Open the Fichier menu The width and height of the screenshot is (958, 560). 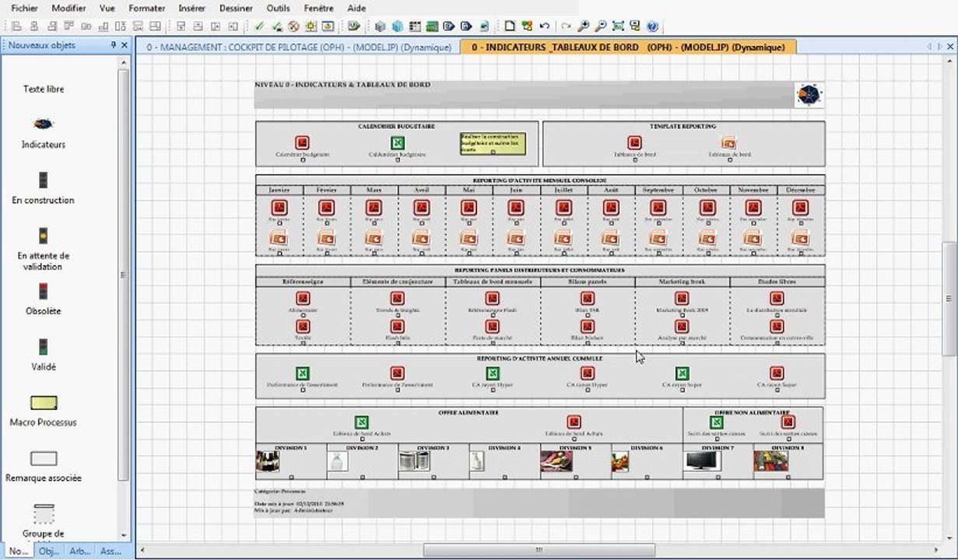[x=24, y=8]
